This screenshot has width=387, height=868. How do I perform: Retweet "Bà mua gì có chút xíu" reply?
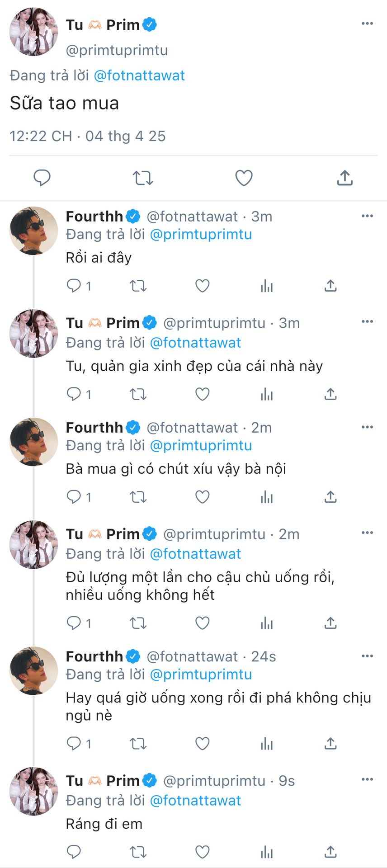[138, 497]
